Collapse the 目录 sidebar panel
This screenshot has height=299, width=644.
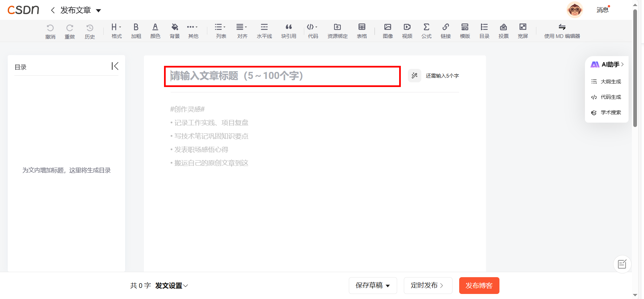pos(115,66)
